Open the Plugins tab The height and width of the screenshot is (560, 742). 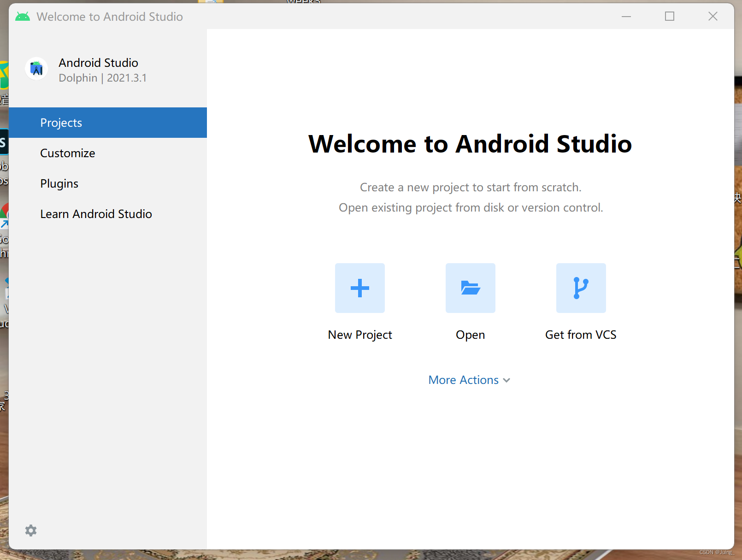[108, 183]
